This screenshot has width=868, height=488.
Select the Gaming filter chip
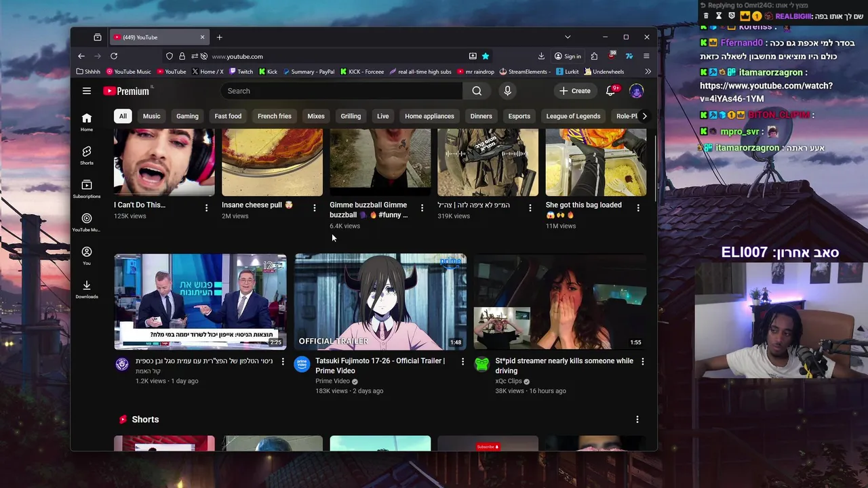pos(187,116)
